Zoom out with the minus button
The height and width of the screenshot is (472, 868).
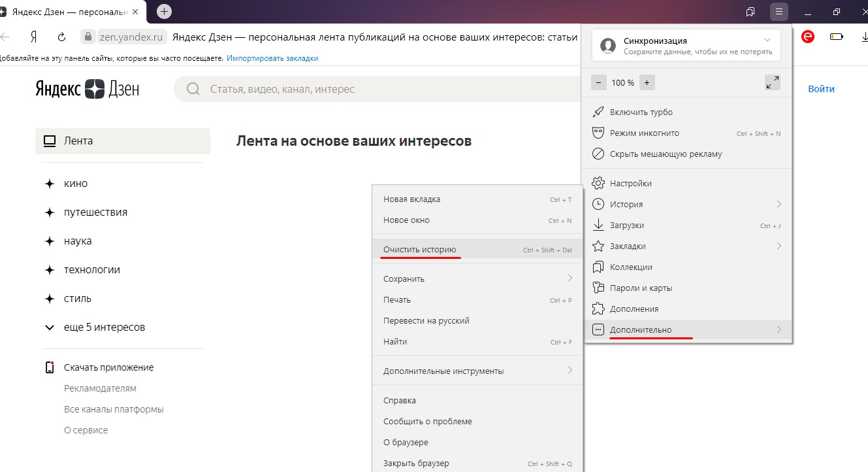(599, 82)
